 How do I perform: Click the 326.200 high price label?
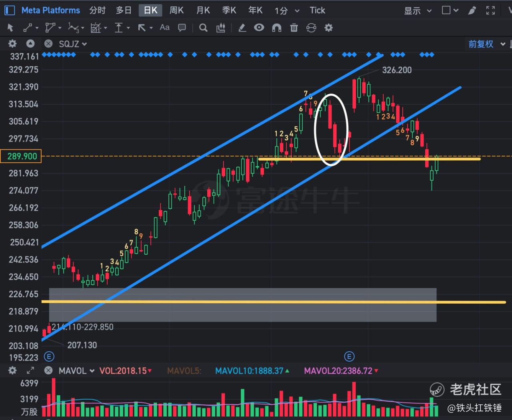point(397,70)
